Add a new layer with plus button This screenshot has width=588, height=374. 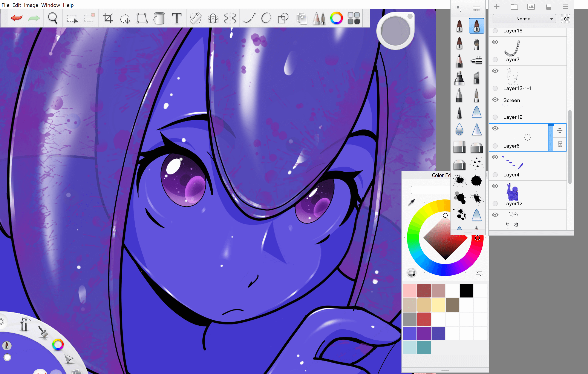click(496, 7)
